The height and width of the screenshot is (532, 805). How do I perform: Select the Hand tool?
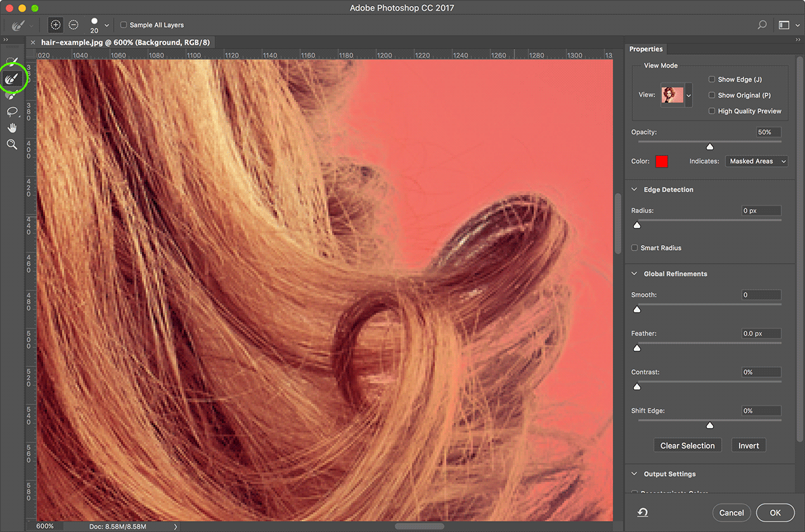12,128
